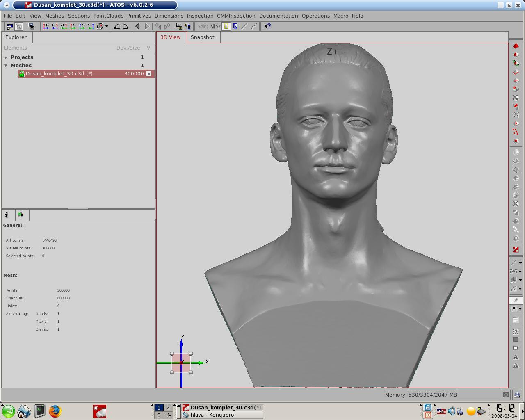
Task: Select the Z+ view direction icon
Action: pyautogui.click(x=82, y=26)
